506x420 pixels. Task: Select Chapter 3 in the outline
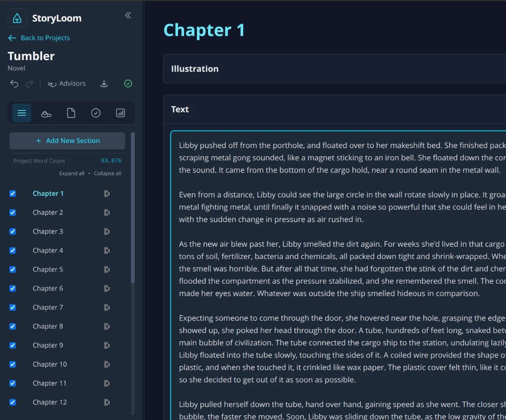click(x=48, y=231)
